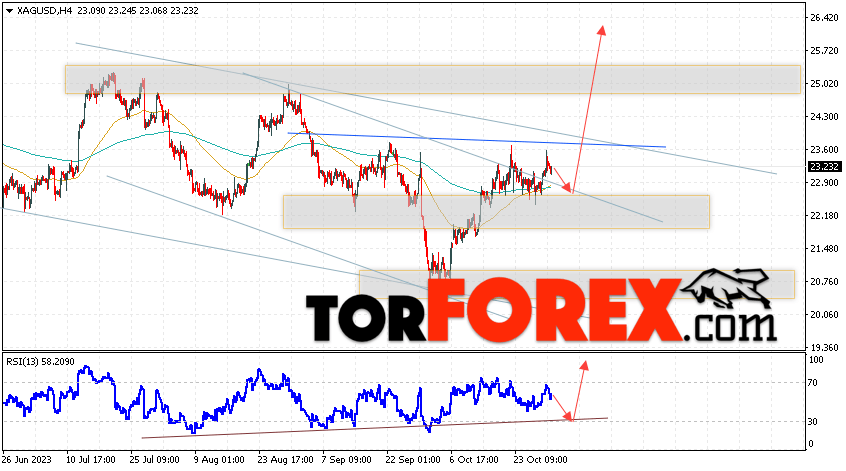Select price axis label 25.720
Viewport: 846px width, 471px height.
(x=824, y=51)
